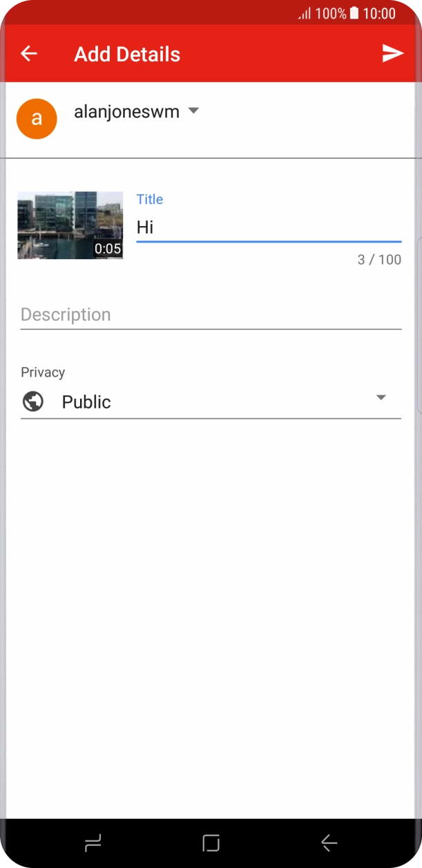This screenshot has width=422, height=868.
Task: Tap the 0:05 video duration badge
Action: point(108,248)
